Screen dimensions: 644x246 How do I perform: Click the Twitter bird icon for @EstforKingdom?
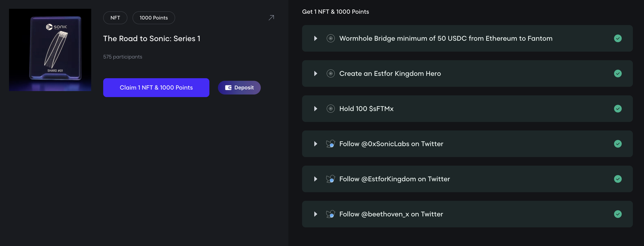click(331, 179)
